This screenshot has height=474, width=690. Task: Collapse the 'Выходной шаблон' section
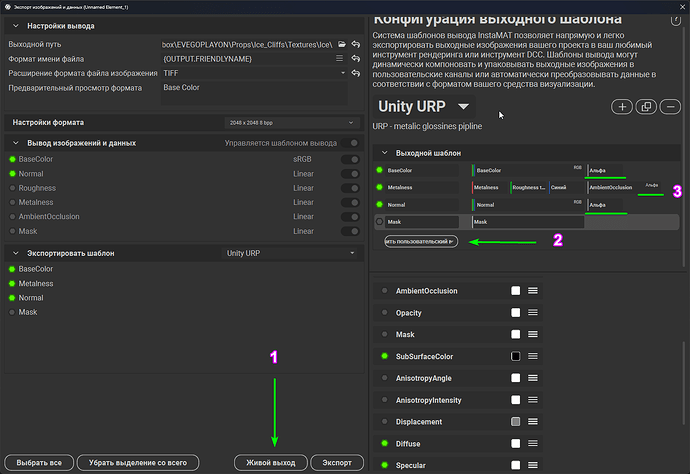click(382, 153)
